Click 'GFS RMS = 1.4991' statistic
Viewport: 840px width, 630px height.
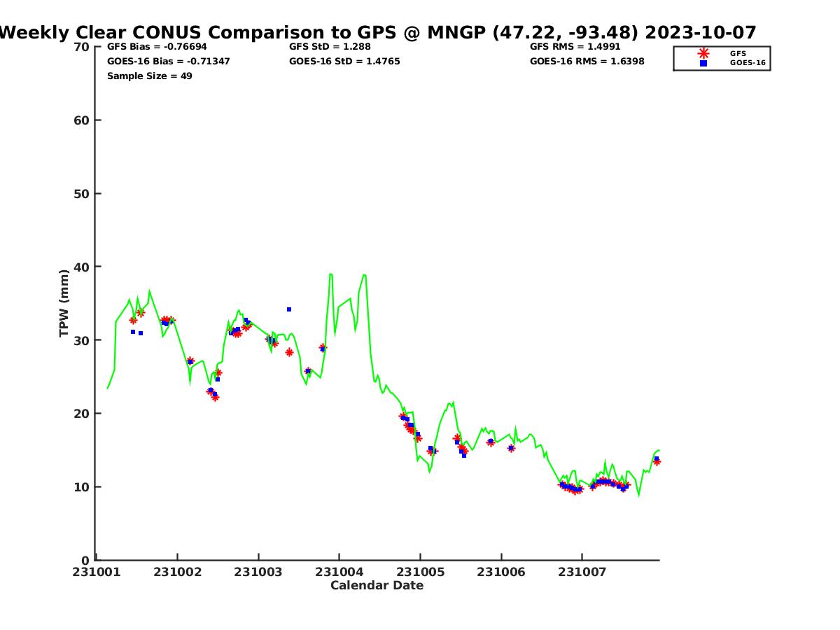[575, 47]
